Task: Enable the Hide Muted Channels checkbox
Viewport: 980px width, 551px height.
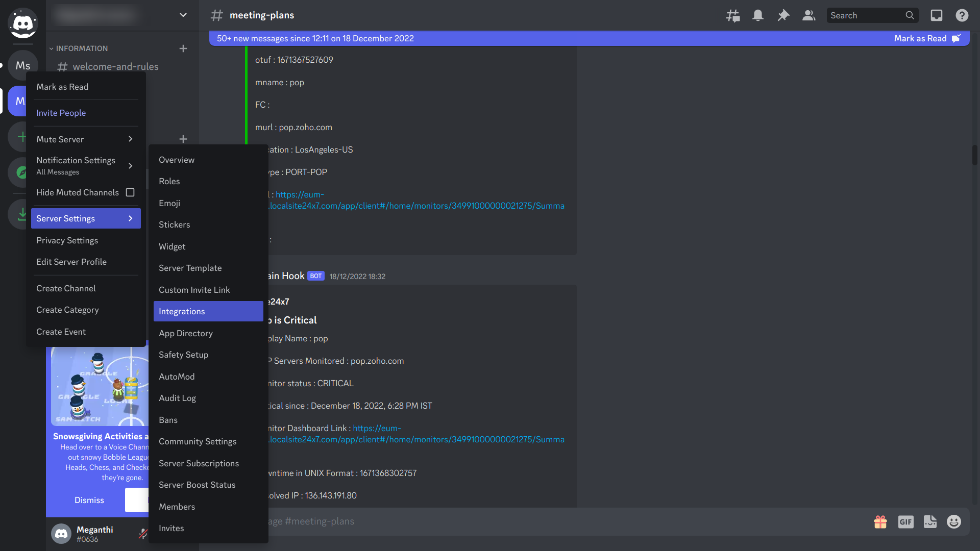Action: (x=130, y=192)
